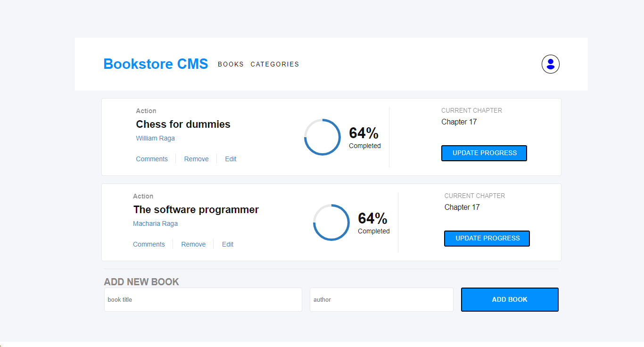Open Comments for The software programmer
This screenshot has width=644, height=347.
(149, 244)
